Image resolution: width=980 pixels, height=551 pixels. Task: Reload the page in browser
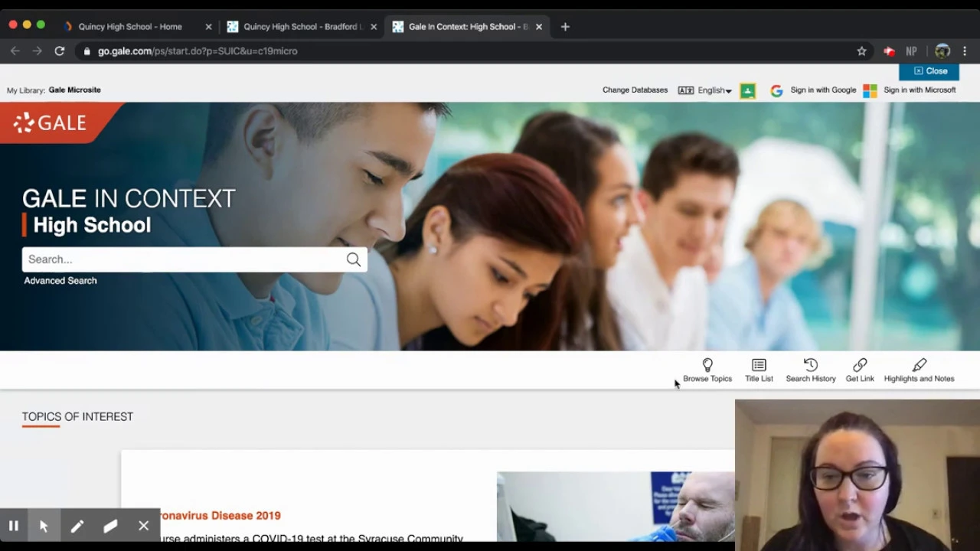(x=59, y=51)
